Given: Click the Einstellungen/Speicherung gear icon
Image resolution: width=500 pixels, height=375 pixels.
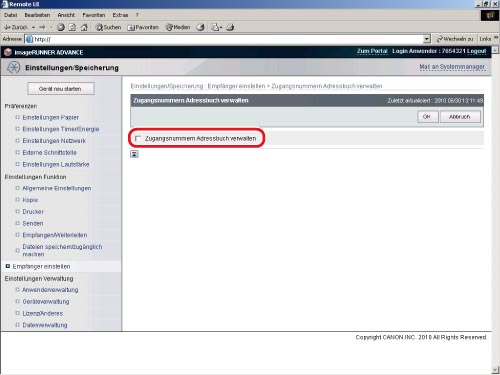Looking at the screenshot, I should tap(13, 67).
